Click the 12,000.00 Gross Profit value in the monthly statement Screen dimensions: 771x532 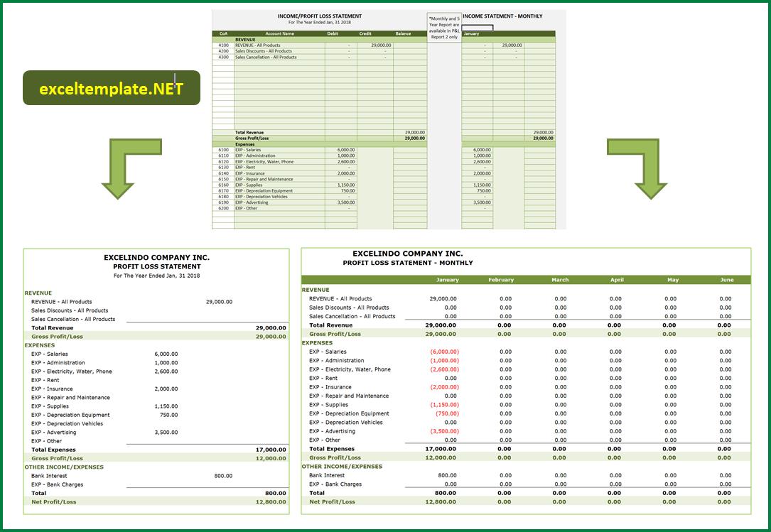441,457
